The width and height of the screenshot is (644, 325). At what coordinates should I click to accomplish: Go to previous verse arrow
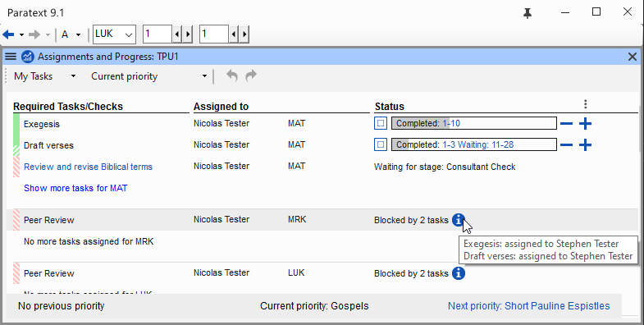[x=234, y=34]
